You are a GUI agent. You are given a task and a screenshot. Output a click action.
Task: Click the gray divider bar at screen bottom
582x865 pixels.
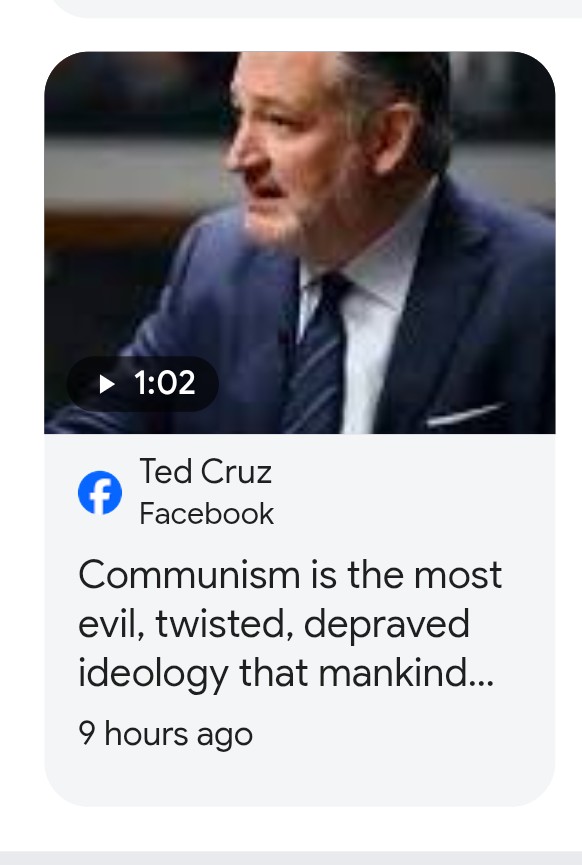tap(291, 858)
